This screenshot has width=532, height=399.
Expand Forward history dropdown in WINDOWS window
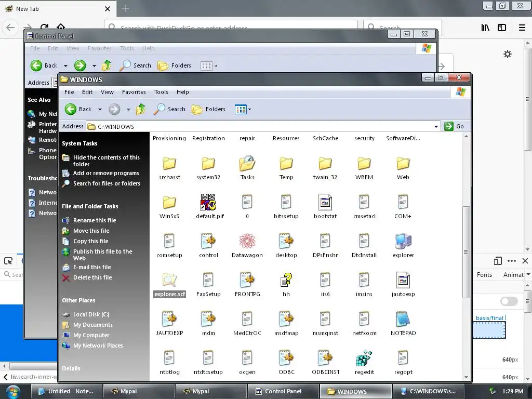(x=128, y=109)
